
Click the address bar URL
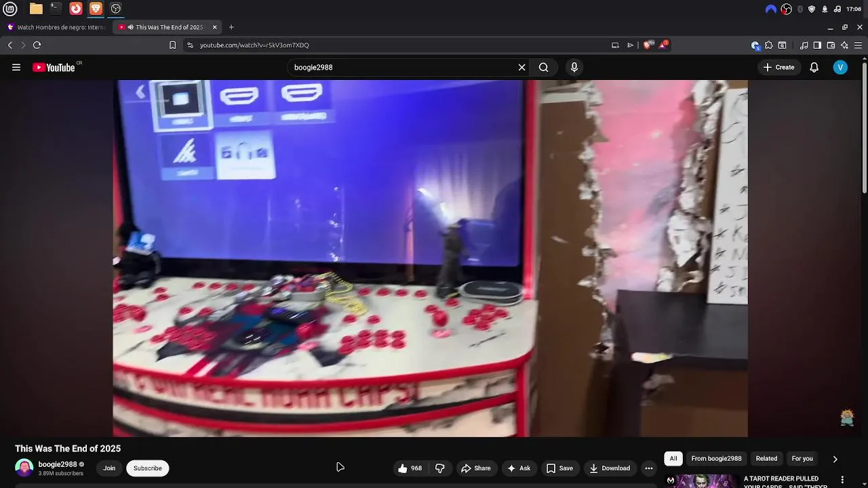254,45
